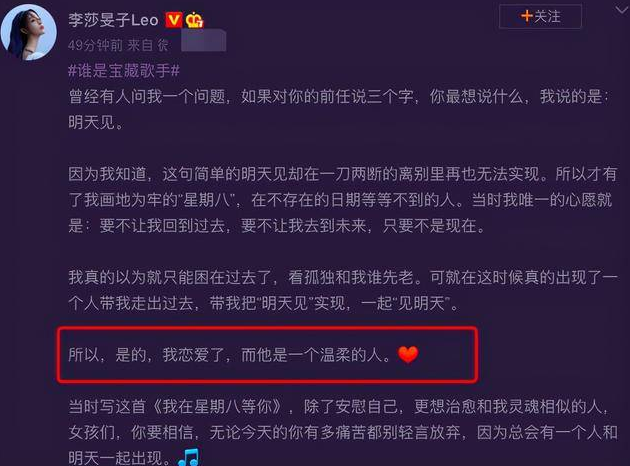Click the blue music note emoji
The image size is (630, 466).
pyautogui.click(x=188, y=457)
